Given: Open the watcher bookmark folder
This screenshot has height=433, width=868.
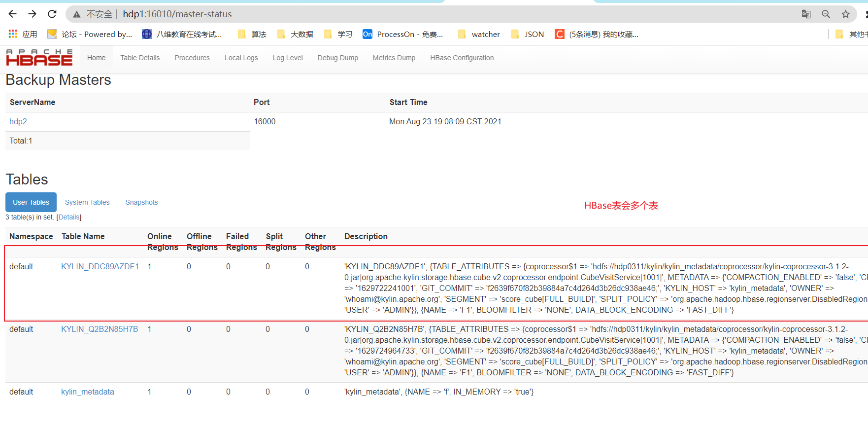Looking at the screenshot, I should (x=479, y=34).
